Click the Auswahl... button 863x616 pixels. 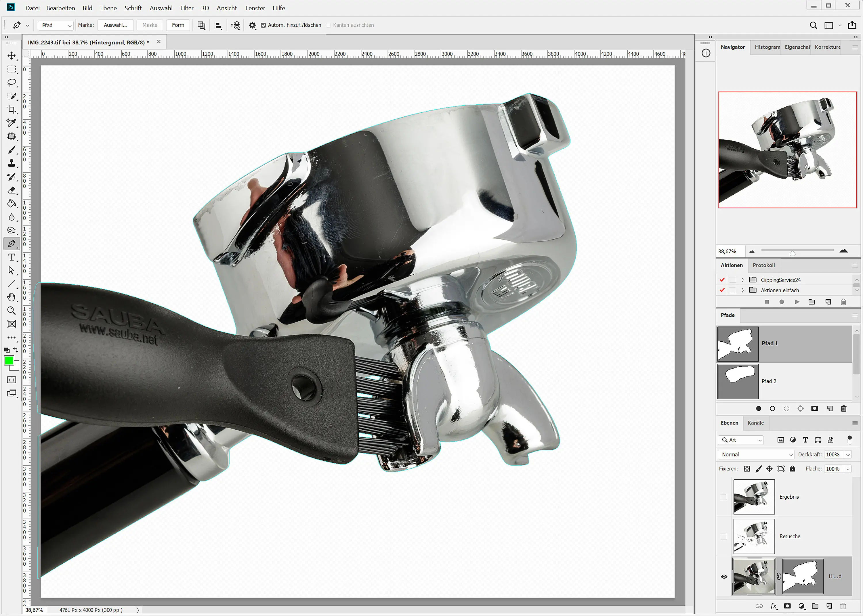(x=115, y=25)
